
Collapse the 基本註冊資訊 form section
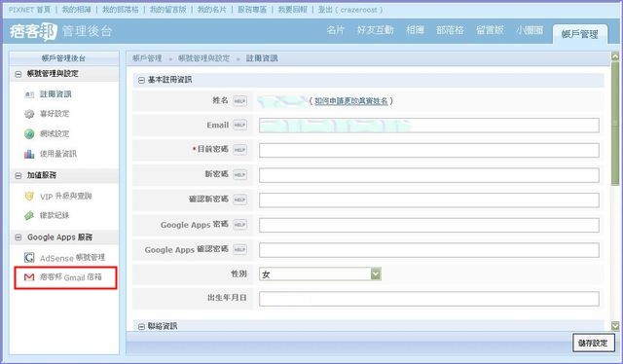141,80
